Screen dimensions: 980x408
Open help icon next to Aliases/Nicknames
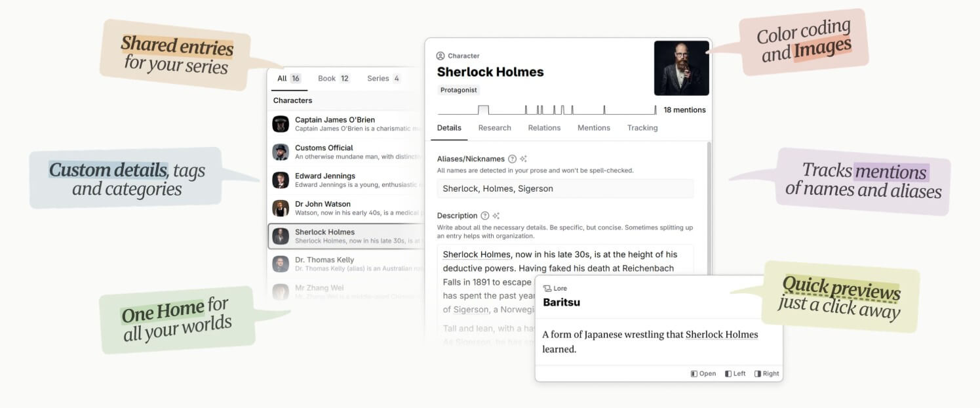(x=513, y=159)
